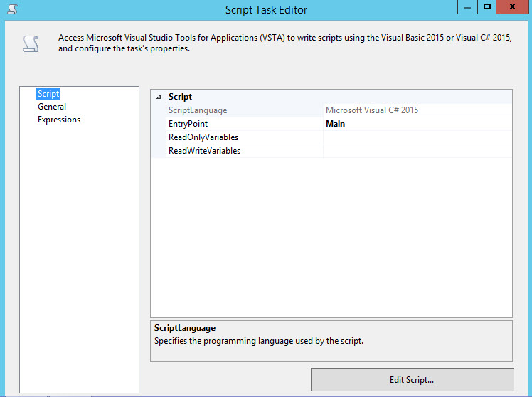The image size is (532, 397).
Task: Open the General page
Action: point(52,107)
